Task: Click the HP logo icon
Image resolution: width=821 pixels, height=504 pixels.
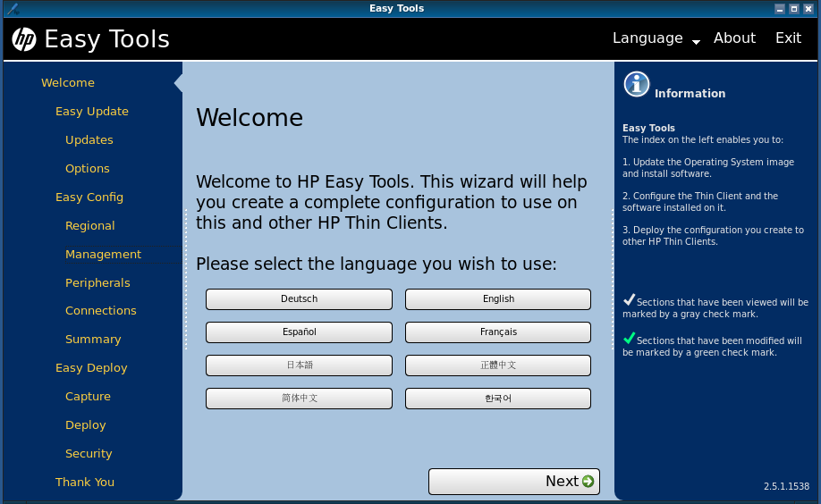Action: pyautogui.click(x=24, y=39)
